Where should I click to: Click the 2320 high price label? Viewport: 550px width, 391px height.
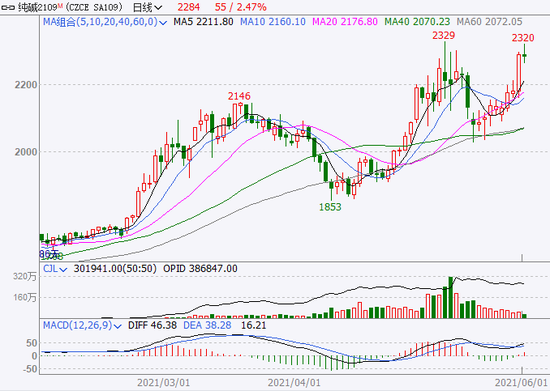click(523, 38)
